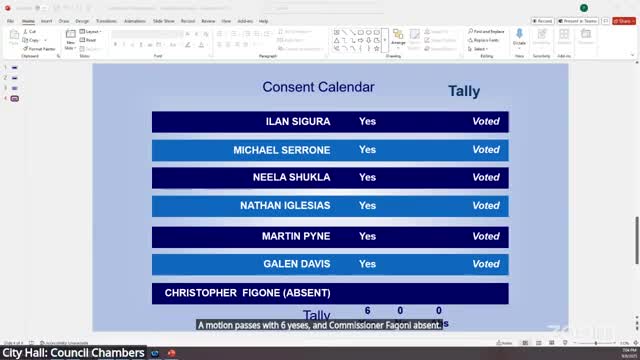This screenshot has height=360, width=640.
Task: Open Clipboard pane dialog launcher
Action: click(x=58, y=56)
